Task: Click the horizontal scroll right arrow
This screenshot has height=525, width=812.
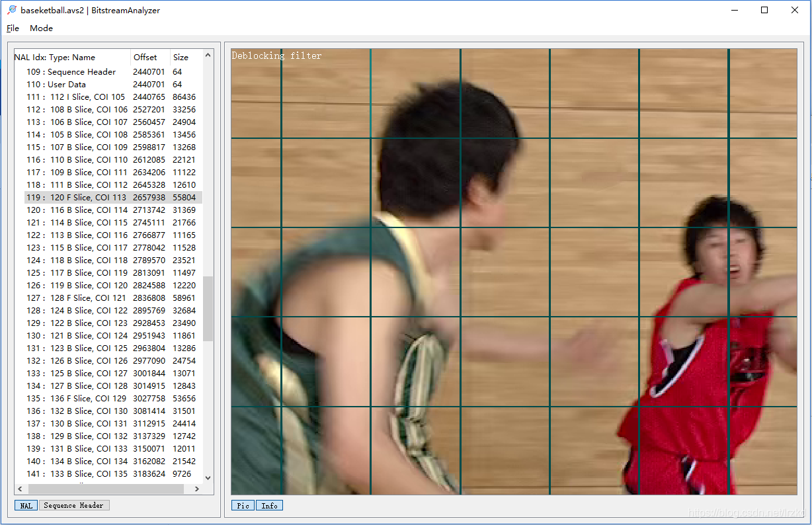Action: (x=197, y=489)
